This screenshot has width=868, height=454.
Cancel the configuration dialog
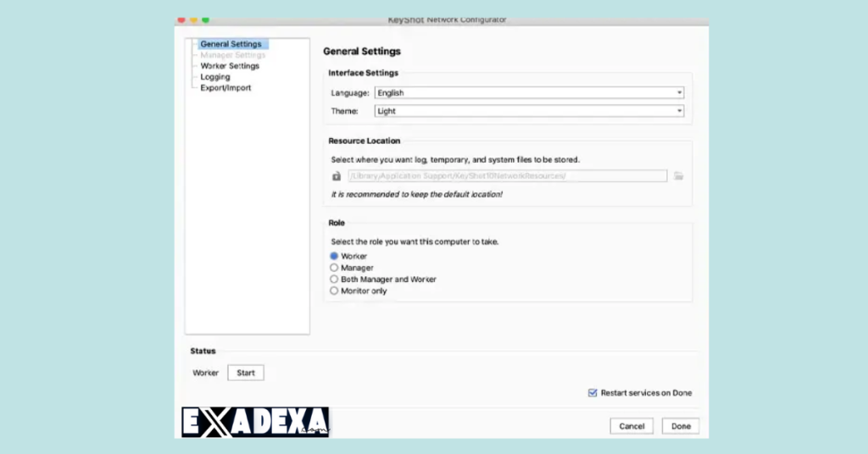632,426
